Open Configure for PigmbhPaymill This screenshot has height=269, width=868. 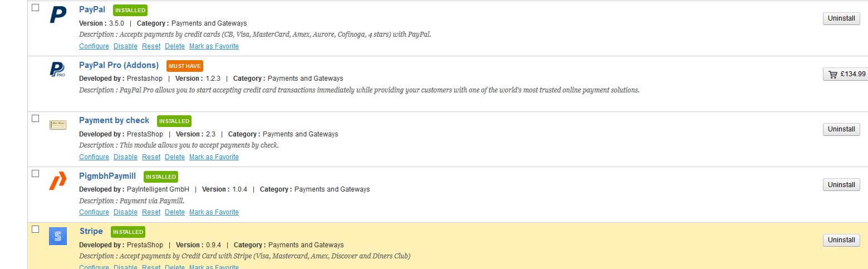pyautogui.click(x=94, y=212)
